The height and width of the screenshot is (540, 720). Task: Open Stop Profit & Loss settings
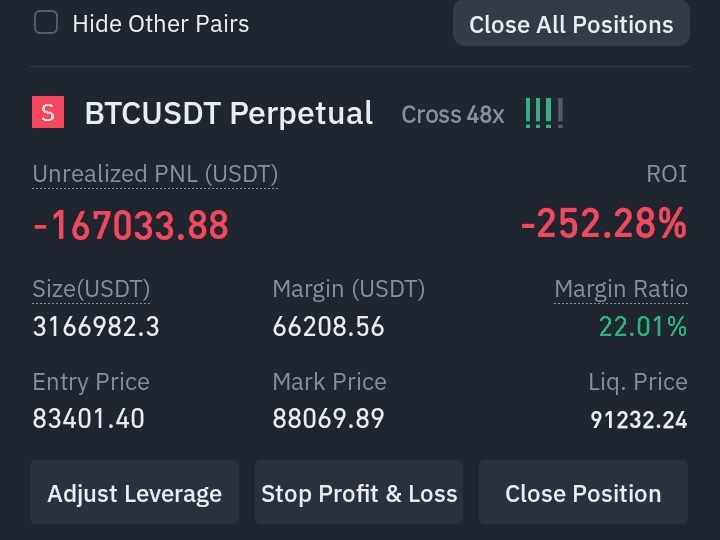click(359, 493)
